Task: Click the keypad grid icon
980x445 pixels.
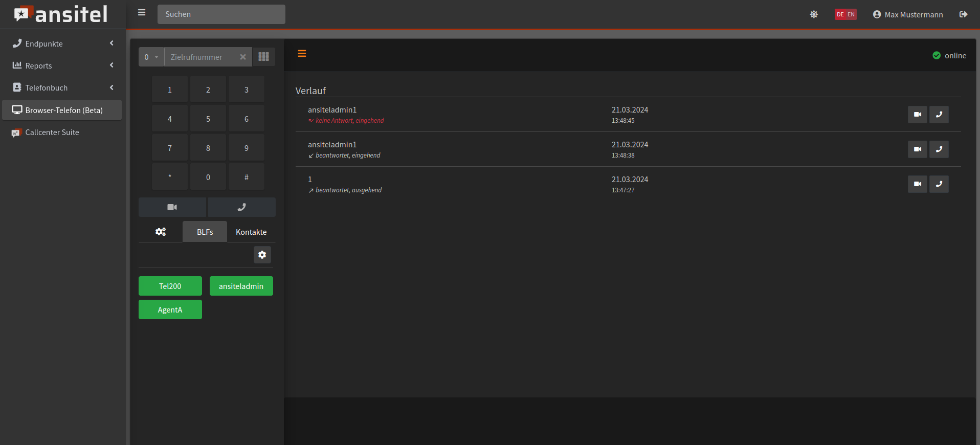Action: (263, 57)
